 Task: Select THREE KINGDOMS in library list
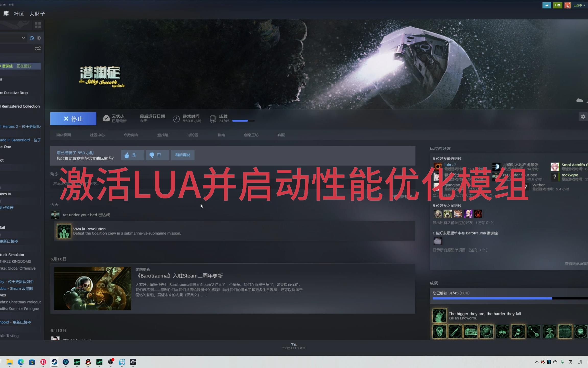coord(20,261)
